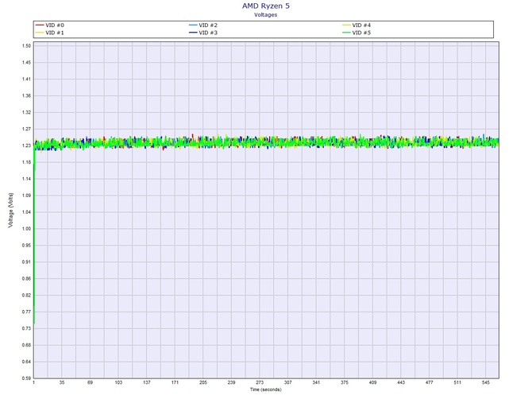Image resolution: width=532 pixels, height=399 pixels.
Task: Click the 1.27 value on voltage axis
Action: tap(26, 129)
